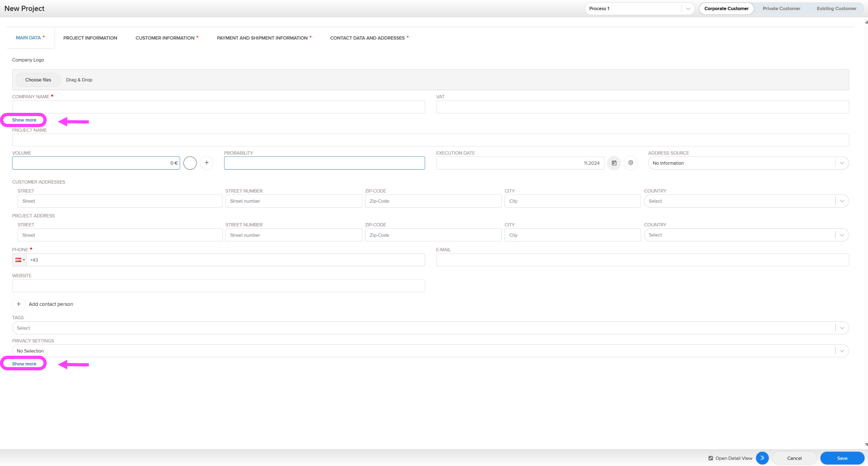This screenshot has height=466, width=868.
Task: Click the plus icon to add contact person
Action: pyautogui.click(x=18, y=304)
